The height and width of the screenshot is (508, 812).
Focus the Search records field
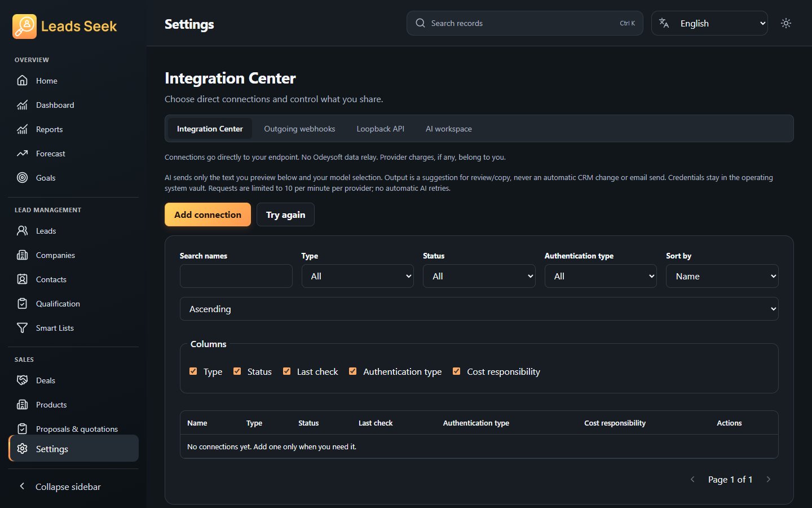point(524,23)
